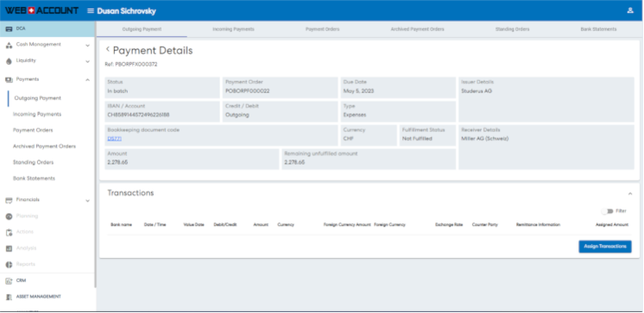
Task: Select Incoming Payments in the sidebar
Action: (37, 115)
